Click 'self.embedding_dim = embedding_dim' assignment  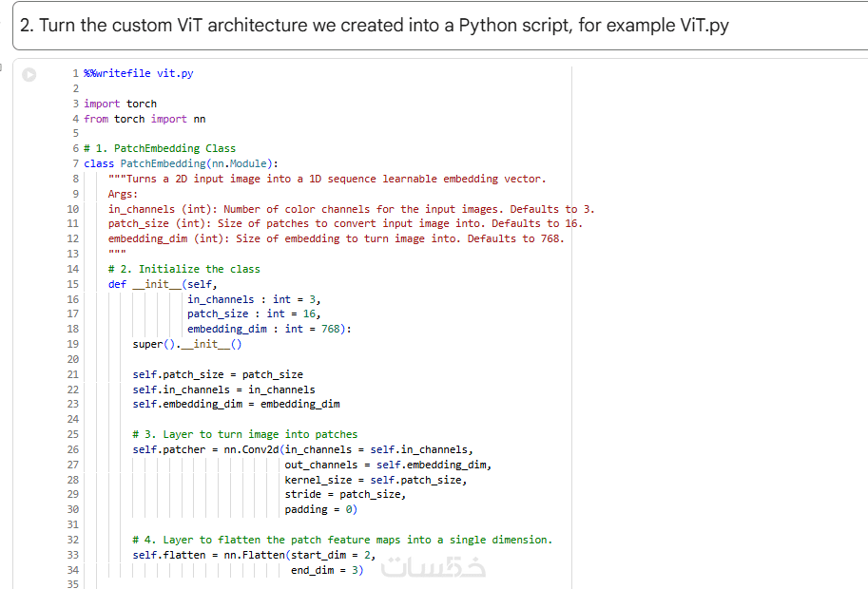point(236,404)
